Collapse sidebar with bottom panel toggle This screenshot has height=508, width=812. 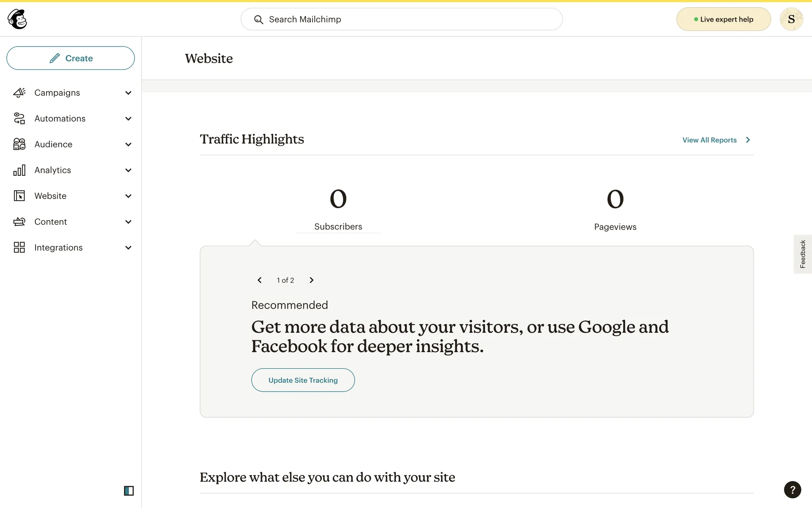coord(129,491)
